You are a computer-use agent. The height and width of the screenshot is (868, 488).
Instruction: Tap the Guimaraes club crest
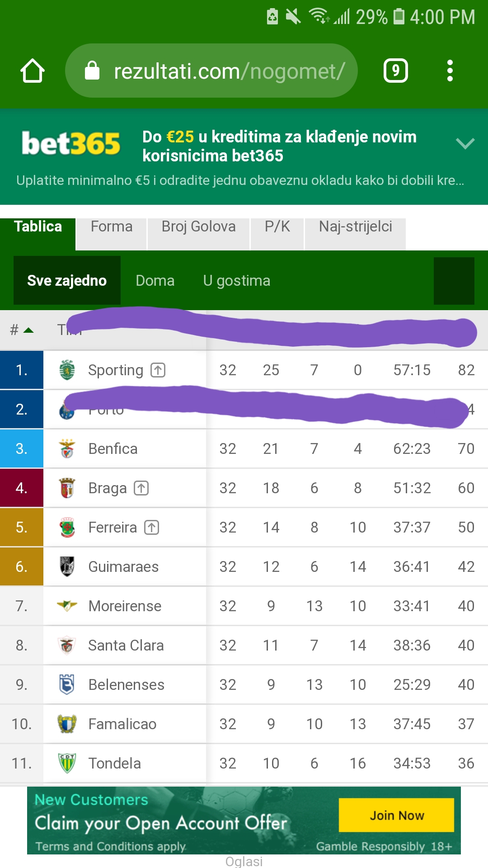[x=67, y=566]
